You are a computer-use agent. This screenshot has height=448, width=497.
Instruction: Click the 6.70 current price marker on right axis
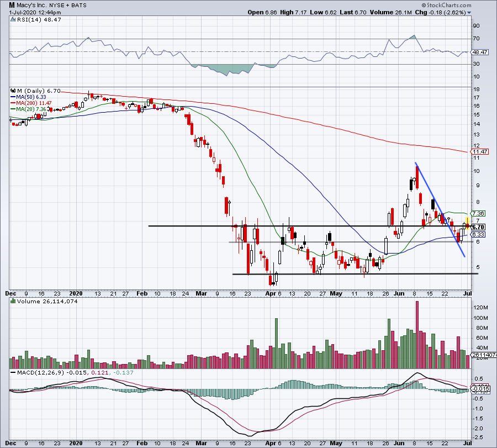pos(478,226)
